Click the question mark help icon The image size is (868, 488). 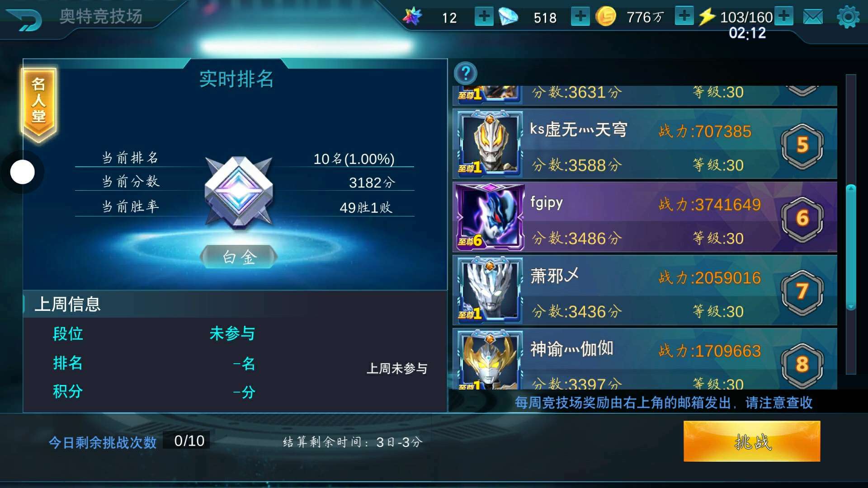(x=466, y=73)
